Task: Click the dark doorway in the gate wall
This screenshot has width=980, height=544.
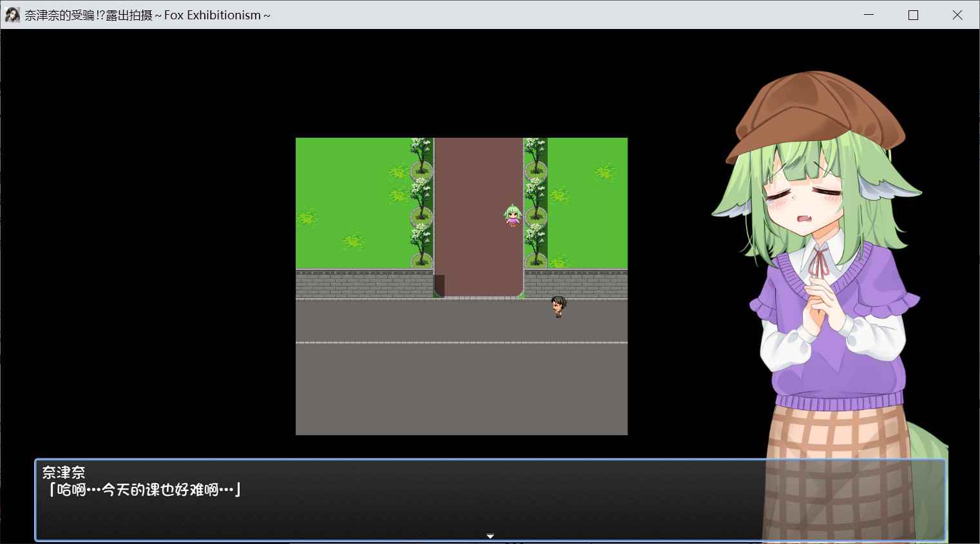Action: (439, 286)
